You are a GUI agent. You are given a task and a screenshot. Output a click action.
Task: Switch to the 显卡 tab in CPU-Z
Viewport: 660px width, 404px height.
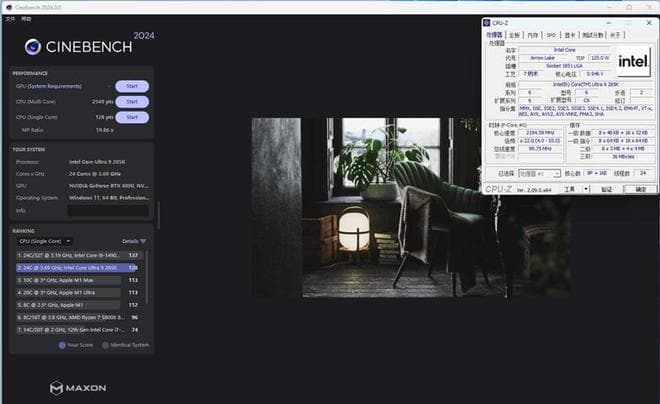[x=569, y=35]
